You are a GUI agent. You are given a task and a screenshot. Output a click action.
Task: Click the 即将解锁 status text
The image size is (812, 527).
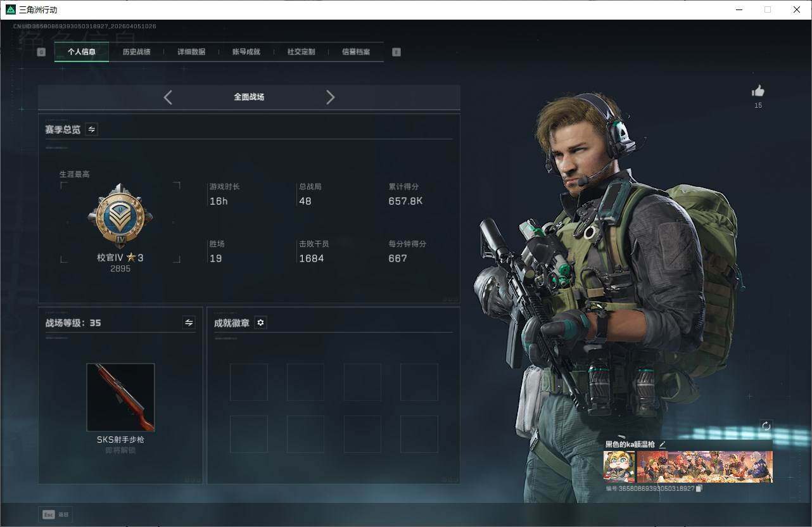coord(120,450)
